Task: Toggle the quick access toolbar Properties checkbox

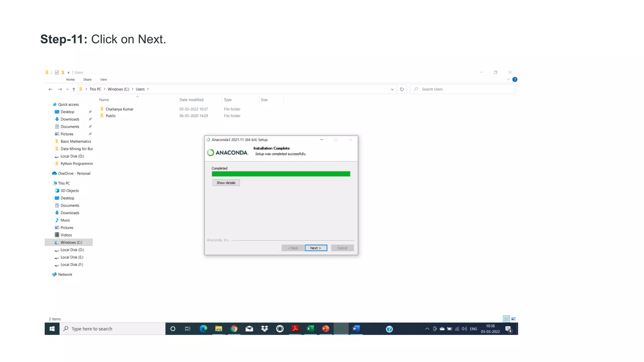Action: [57, 73]
